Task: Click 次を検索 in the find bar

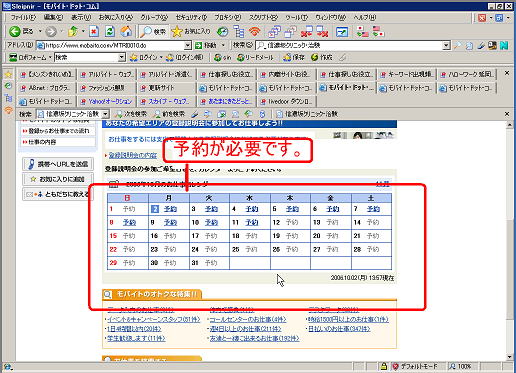Action: click(131, 114)
